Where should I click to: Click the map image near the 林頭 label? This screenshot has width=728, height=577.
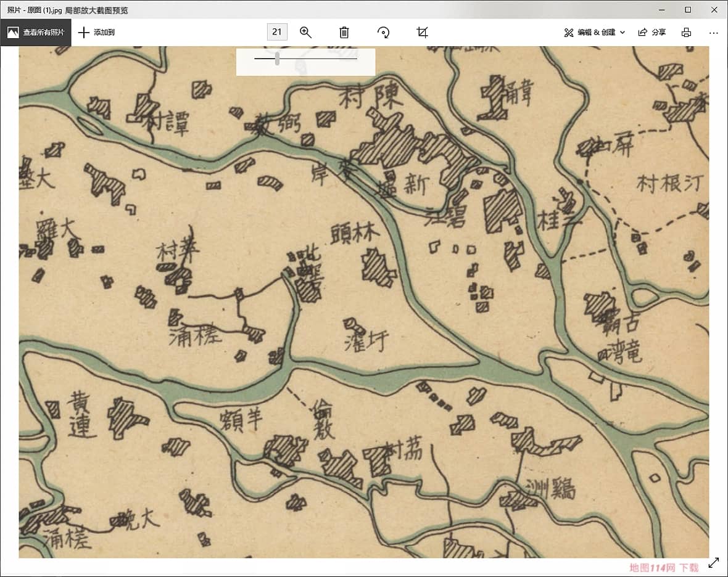355,234
